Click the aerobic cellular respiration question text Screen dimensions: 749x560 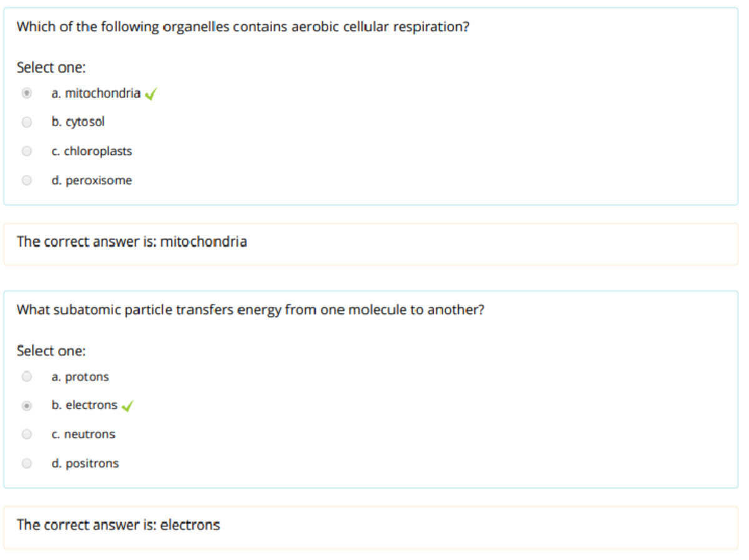coord(243,26)
